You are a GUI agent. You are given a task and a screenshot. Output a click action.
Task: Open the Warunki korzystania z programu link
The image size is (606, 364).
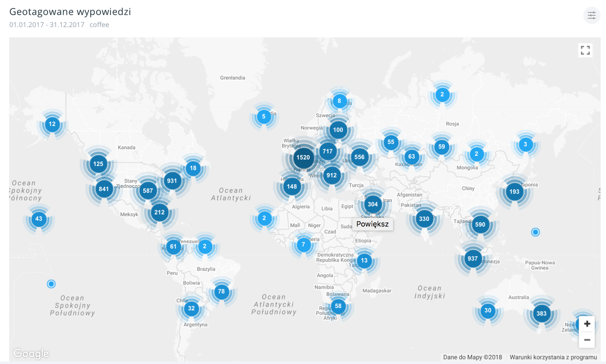[x=553, y=357]
